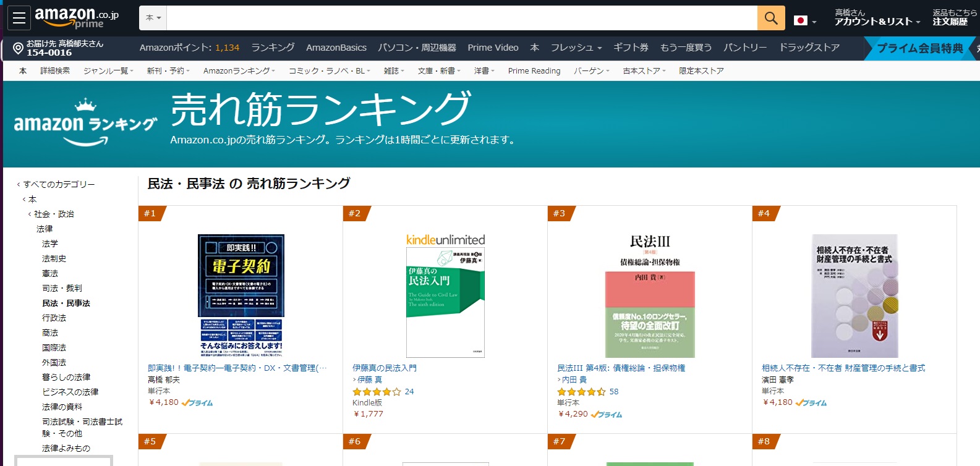Image resolution: width=980 pixels, height=466 pixels.
Task: Click the Amazon ランキング crown logo
Action: pos(85,122)
